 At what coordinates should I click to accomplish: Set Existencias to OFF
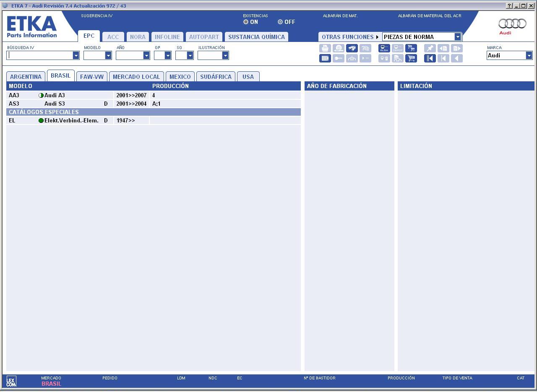tap(280, 22)
